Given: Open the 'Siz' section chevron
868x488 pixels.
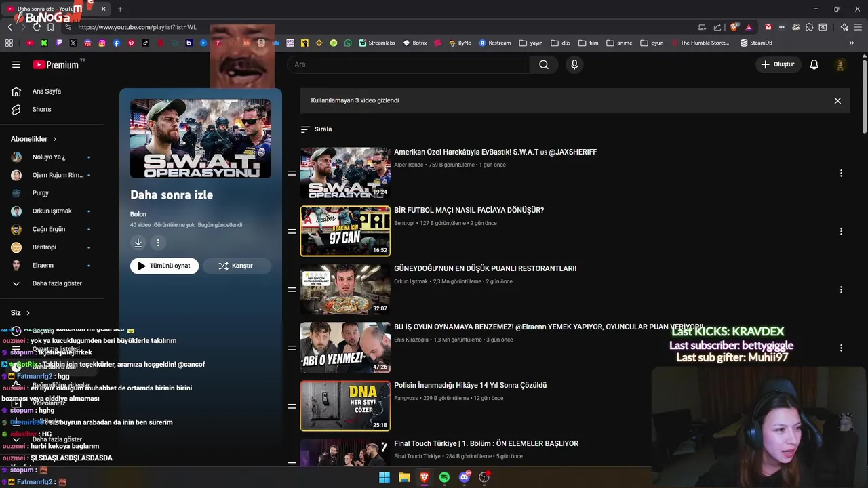Looking at the screenshot, I should [28, 313].
